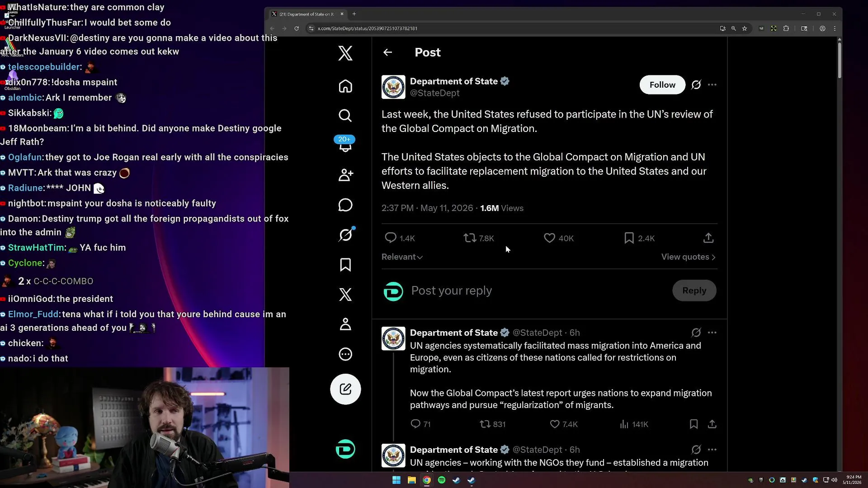Open a new browser tab
Screen dimensions: 868x488
coord(354,14)
